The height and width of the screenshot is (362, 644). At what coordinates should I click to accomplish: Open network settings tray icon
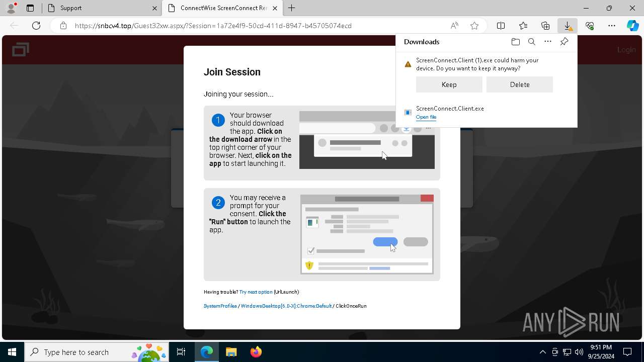coord(567,352)
